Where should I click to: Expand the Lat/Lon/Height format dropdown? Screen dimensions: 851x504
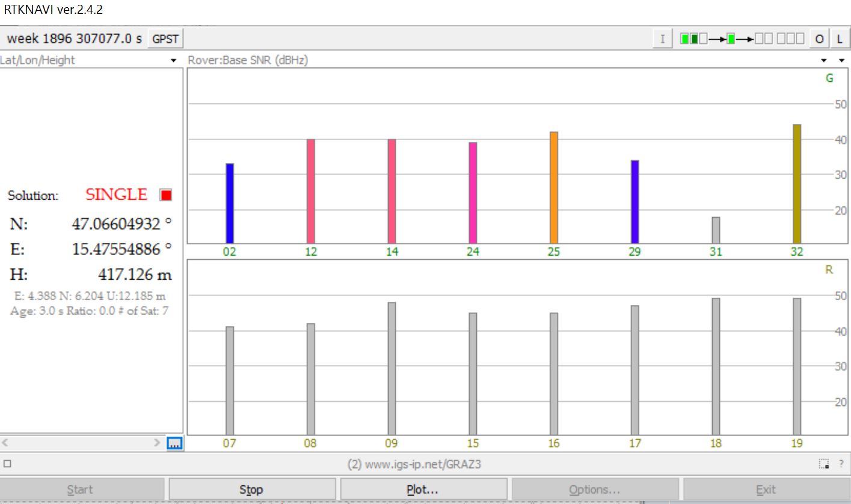pos(174,61)
